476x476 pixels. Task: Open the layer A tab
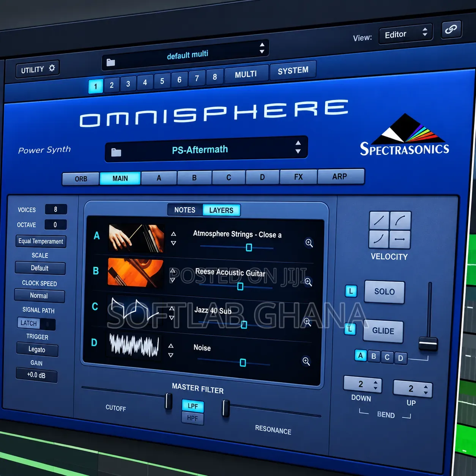tap(159, 178)
